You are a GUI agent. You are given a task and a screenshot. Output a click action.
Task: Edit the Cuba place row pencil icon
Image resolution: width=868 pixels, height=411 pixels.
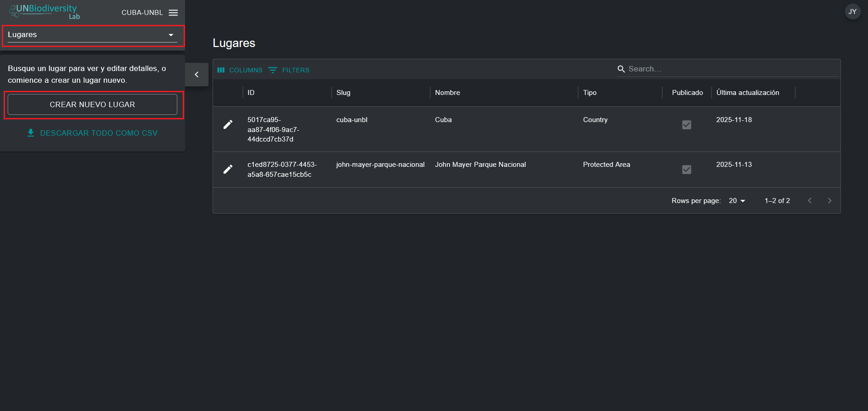[x=228, y=125]
